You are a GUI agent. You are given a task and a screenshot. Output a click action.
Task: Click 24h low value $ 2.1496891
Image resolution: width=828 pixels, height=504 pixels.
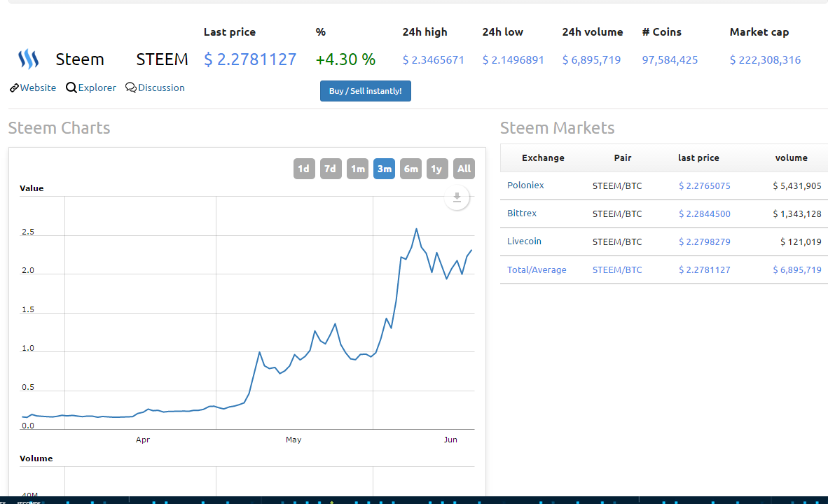click(513, 59)
